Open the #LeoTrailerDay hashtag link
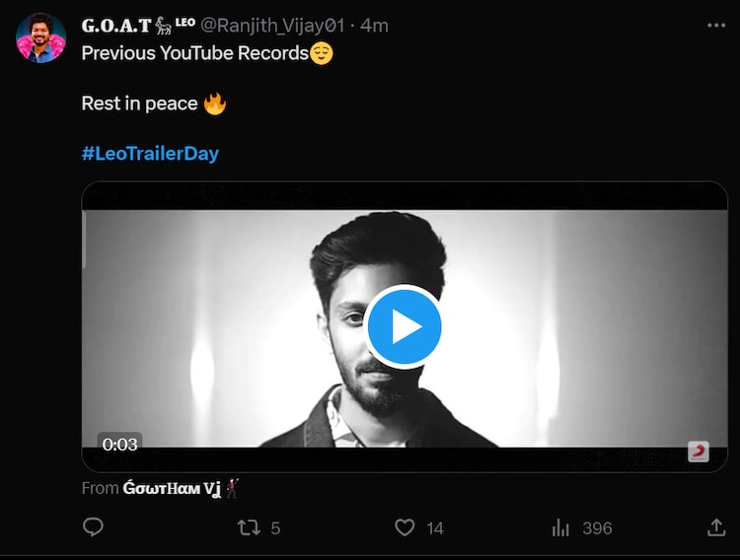Viewport: 740px width, 560px height. 150,153
